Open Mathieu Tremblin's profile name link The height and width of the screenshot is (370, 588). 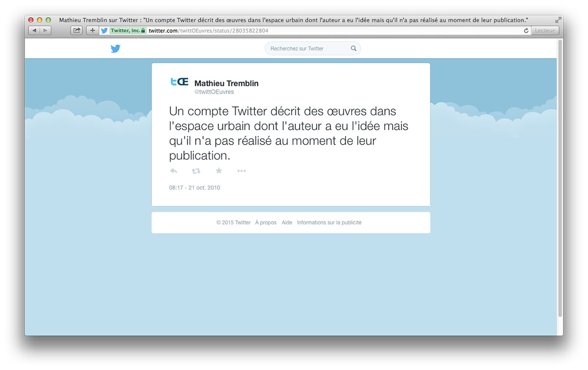click(x=226, y=83)
